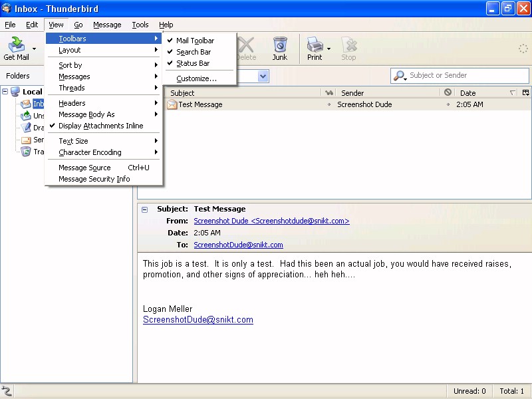Open the Headers submenu

104,103
